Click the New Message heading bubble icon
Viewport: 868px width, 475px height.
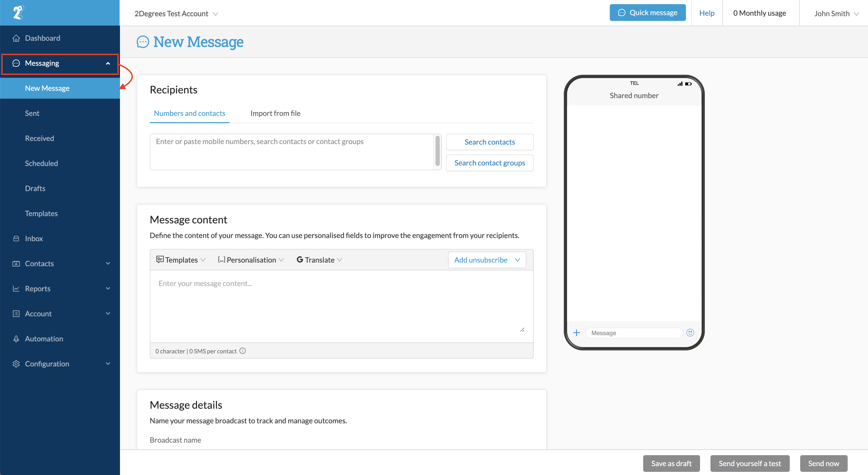142,42
